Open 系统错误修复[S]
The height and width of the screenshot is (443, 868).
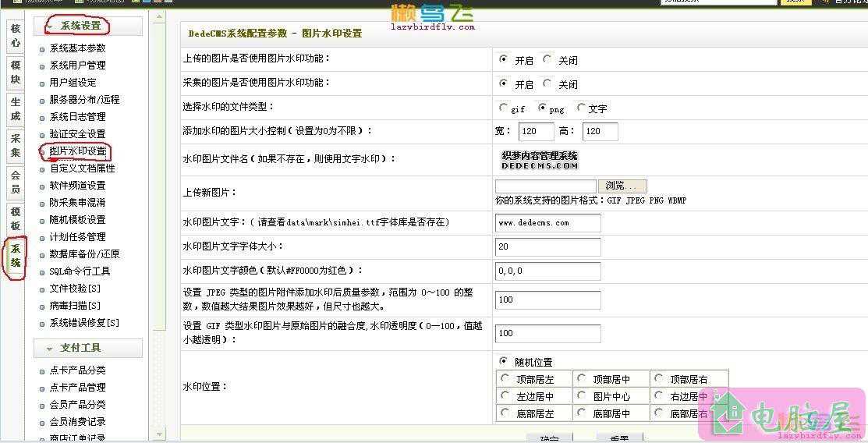point(84,323)
